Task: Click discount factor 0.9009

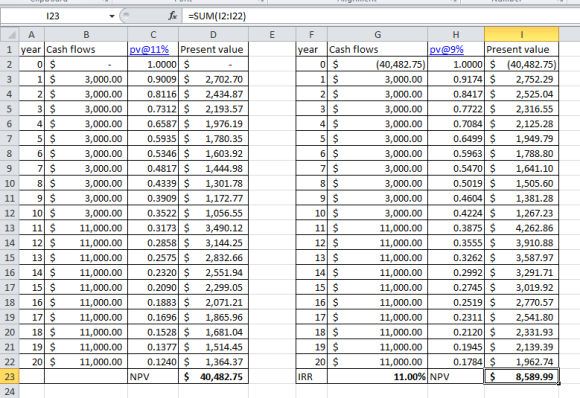Action: point(153,79)
